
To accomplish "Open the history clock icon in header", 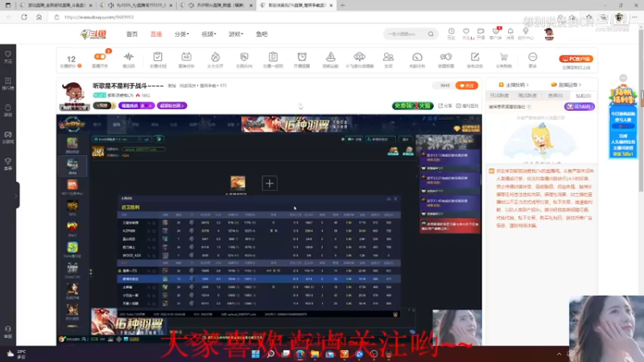I will (x=451, y=31).
